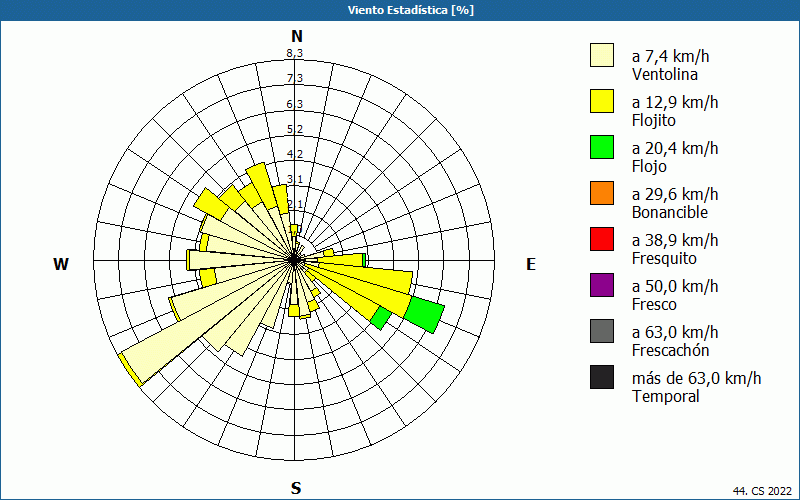This screenshot has width=800, height=500.
Task: Click the E compass label
Action: pyautogui.click(x=531, y=264)
